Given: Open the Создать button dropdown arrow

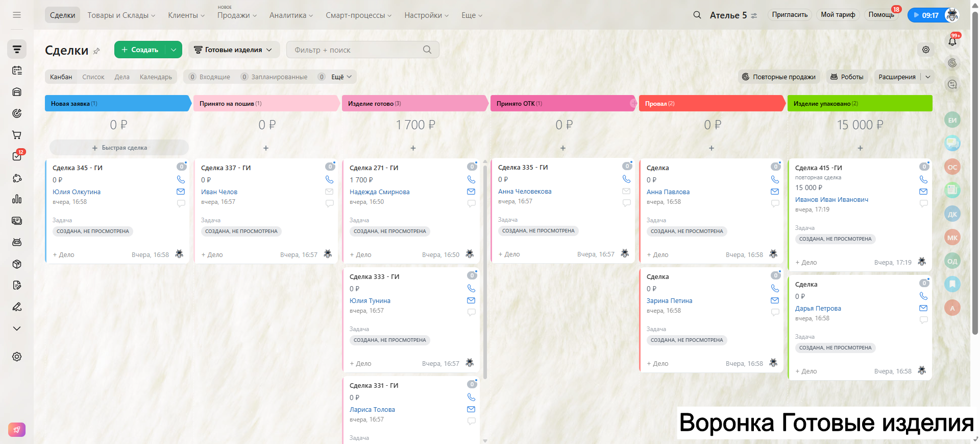Looking at the screenshot, I should click(174, 50).
